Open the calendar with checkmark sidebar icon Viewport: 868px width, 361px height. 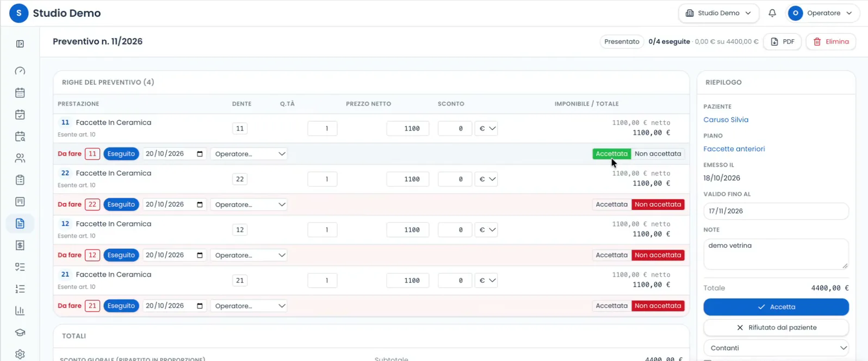pyautogui.click(x=20, y=115)
